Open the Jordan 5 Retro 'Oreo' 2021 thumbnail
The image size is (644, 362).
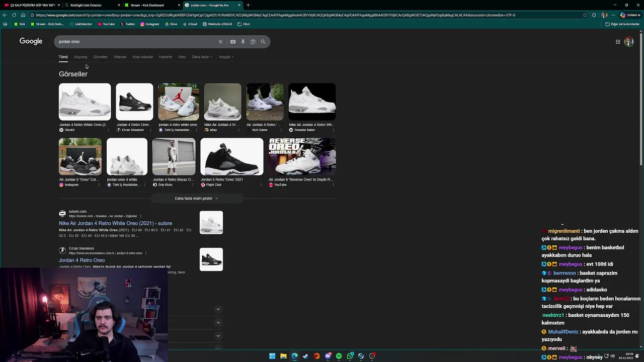click(x=231, y=157)
